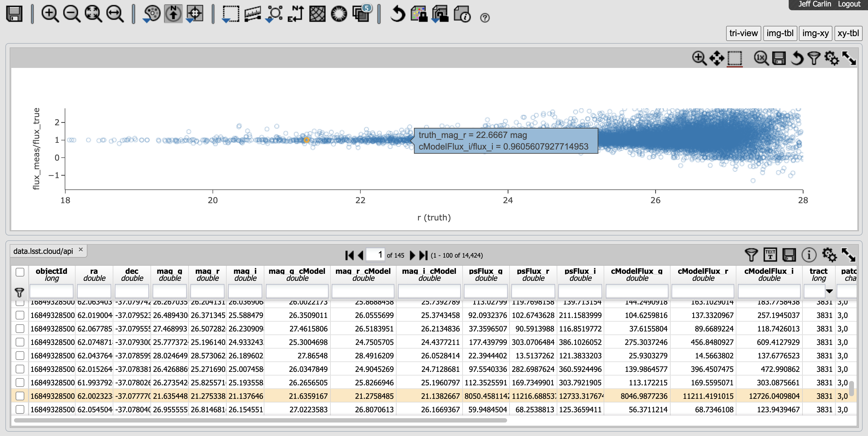Save chart using chart toolbar disk icon
The height and width of the screenshot is (436, 868).
coord(779,58)
